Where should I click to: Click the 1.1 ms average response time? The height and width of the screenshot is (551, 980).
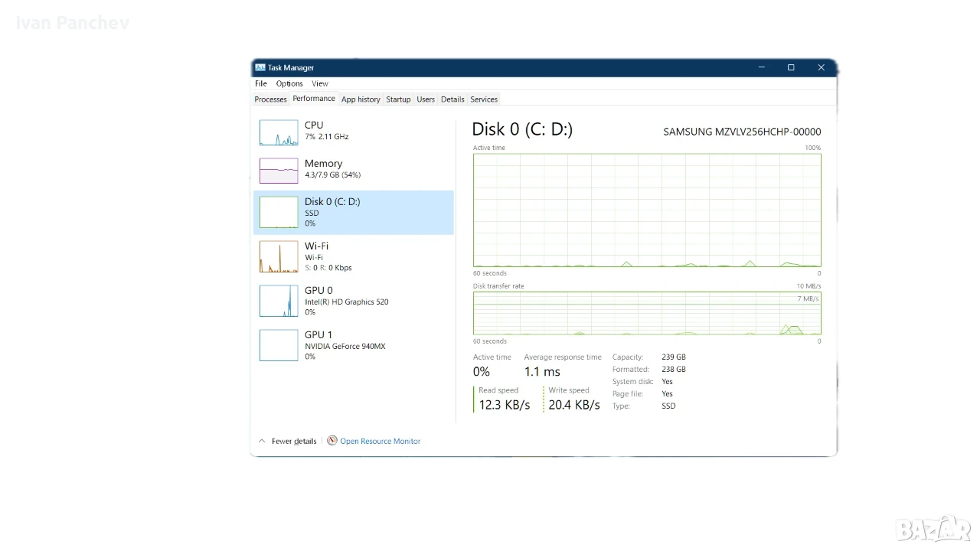[542, 372]
